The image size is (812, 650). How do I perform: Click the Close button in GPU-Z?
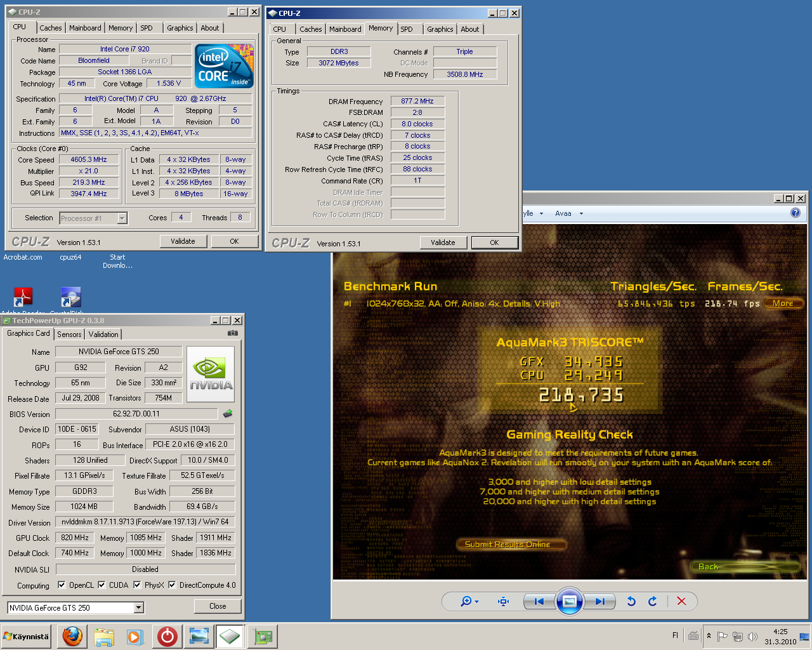point(218,606)
